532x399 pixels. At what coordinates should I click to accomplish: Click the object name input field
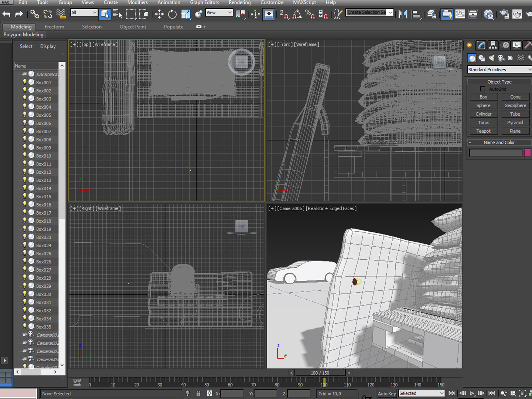pos(496,153)
